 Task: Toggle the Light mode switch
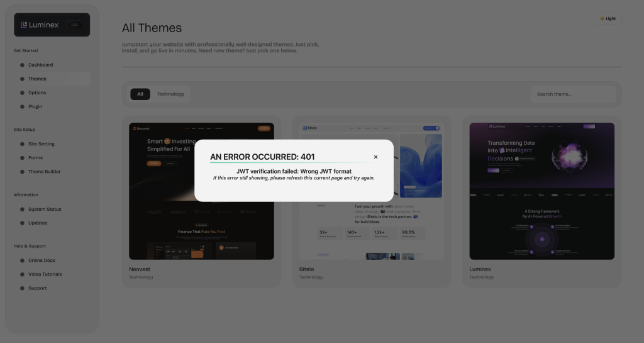(608, 18)
